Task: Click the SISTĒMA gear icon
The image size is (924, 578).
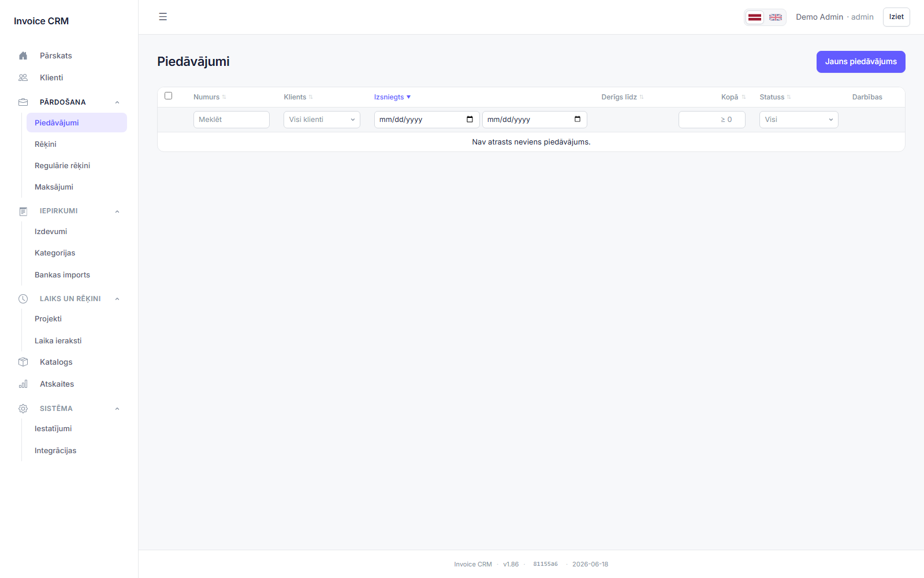Action: click(x=23, y=409)
